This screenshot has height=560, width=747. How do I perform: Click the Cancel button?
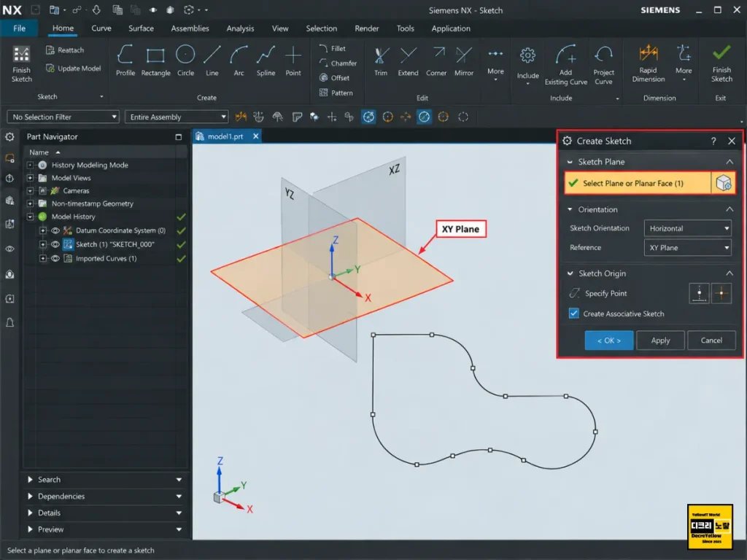(x=711, y=341)
